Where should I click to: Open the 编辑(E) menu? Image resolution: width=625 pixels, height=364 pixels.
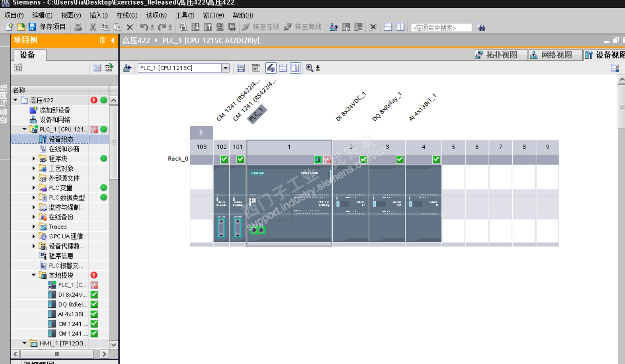[42, 15]
